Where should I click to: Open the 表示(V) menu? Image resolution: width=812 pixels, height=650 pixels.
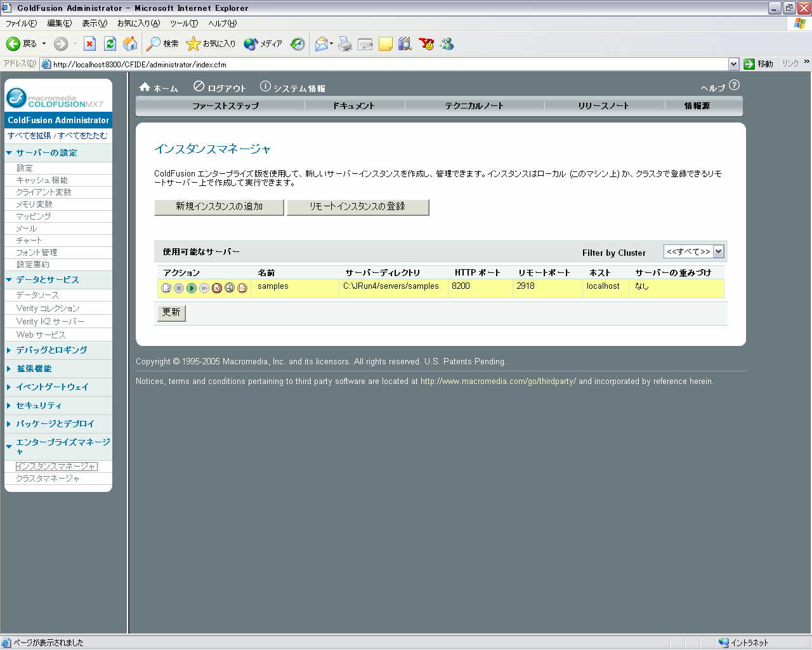95,23
